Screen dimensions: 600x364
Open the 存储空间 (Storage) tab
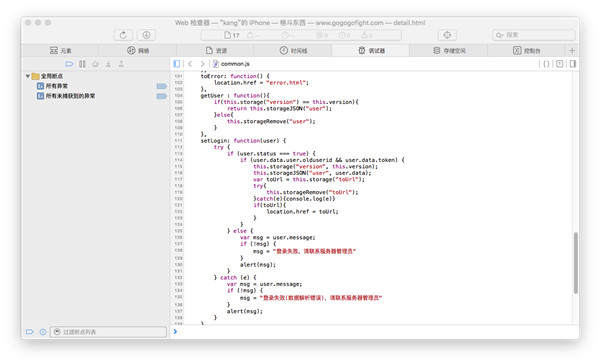449,51
